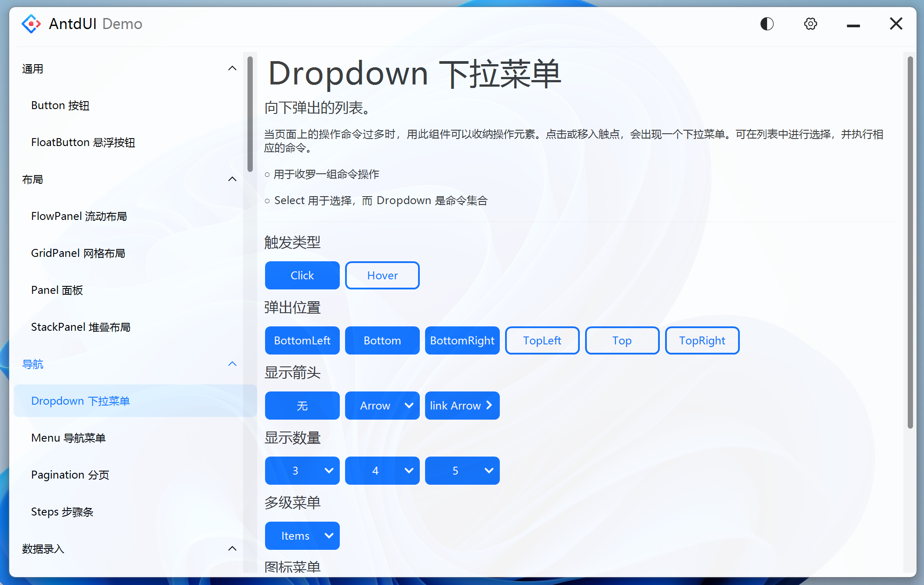The height and width of the screenshot is (585, 924).
Task: Toggle the dark/light theme icon
Action: 767,24
